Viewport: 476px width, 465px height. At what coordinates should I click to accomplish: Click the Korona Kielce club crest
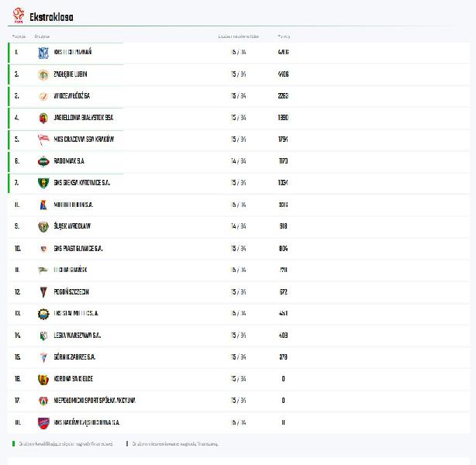[43, 379]
